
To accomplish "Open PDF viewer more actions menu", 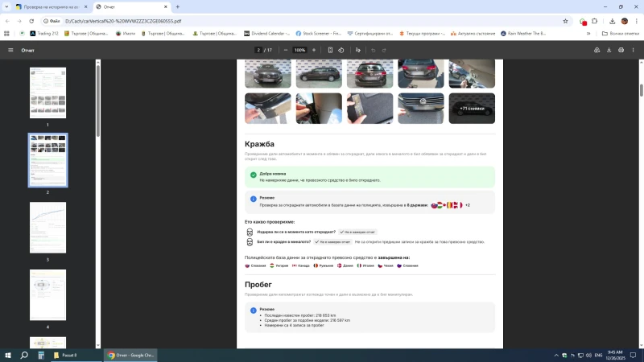I will pyautogui.click(x=633, y=50).
